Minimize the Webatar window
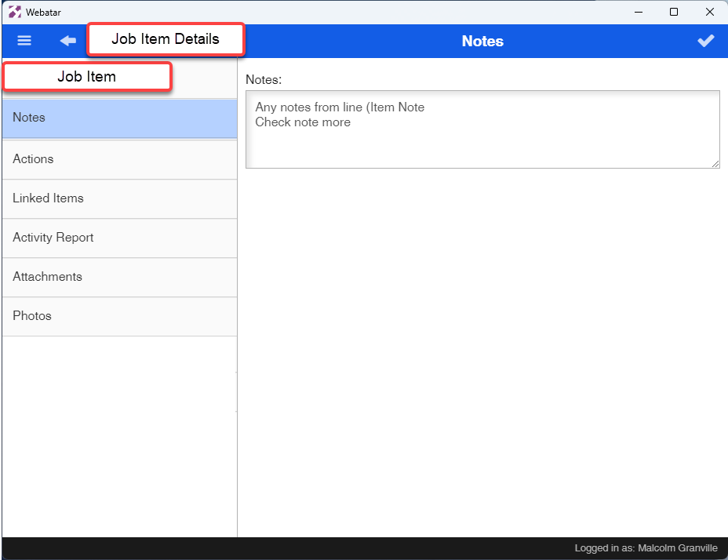The width and height of the screenshot is (728, 560). tap(639, 12)
